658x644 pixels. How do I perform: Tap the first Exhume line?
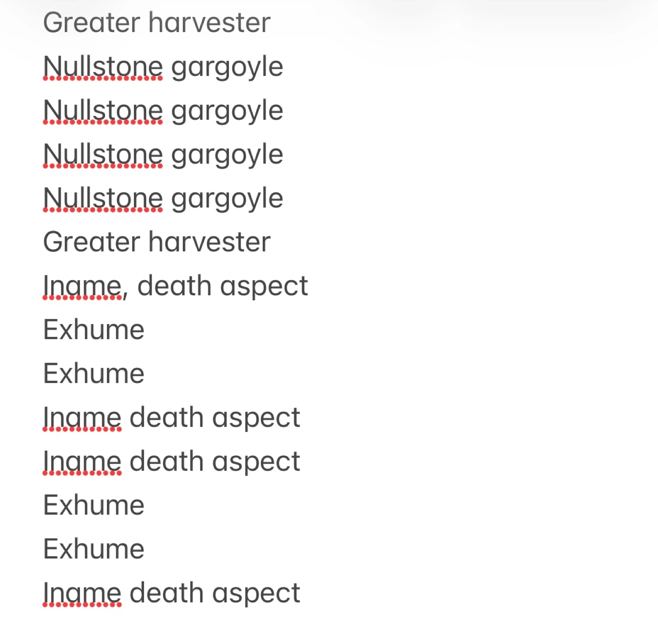coord(94,330)
